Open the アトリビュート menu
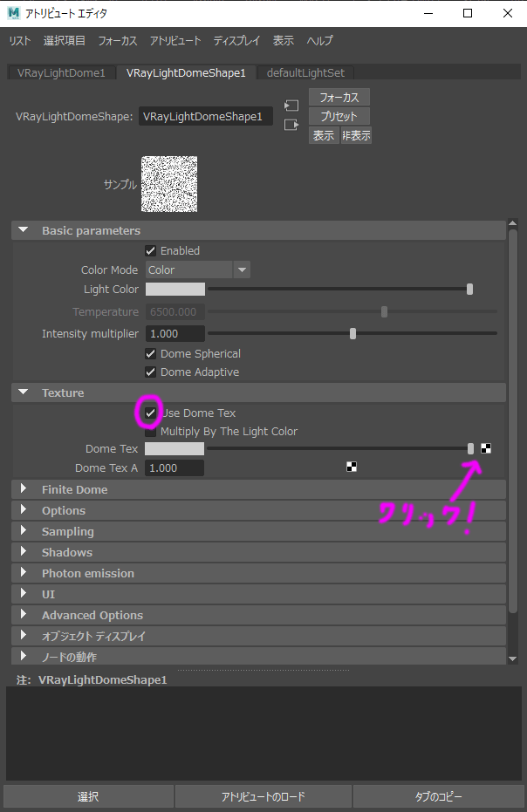Viewport: 527px width, 812px height. [175, 40]
